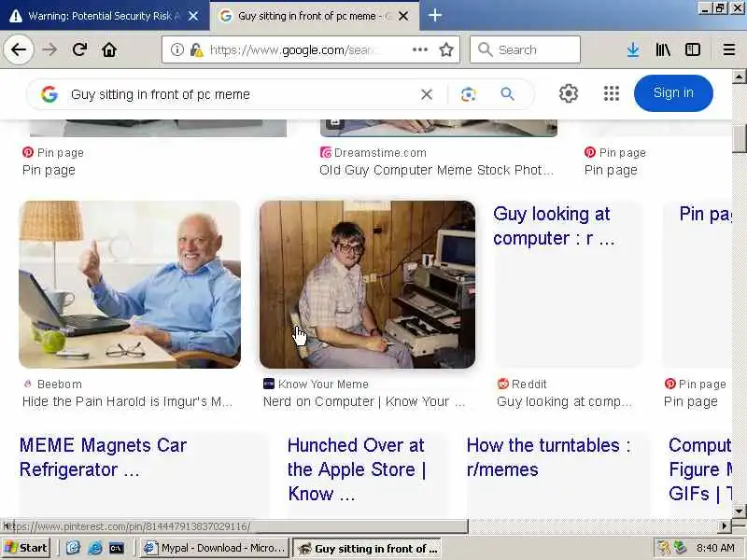Screen dimensions: 747x560
Task: Open Beebom Hide the Pain Harold link
Action: (x=127, y=401)
